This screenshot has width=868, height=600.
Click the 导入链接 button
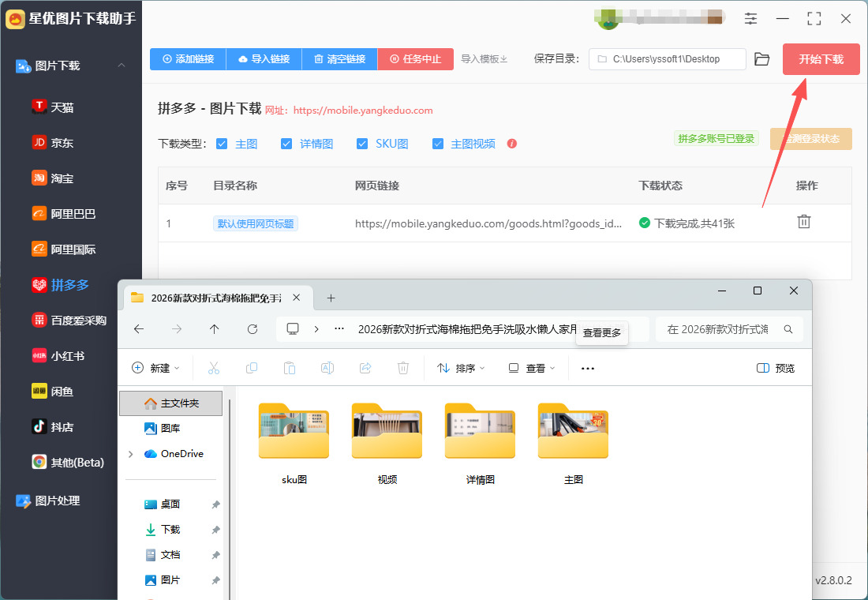click(264, 58)
